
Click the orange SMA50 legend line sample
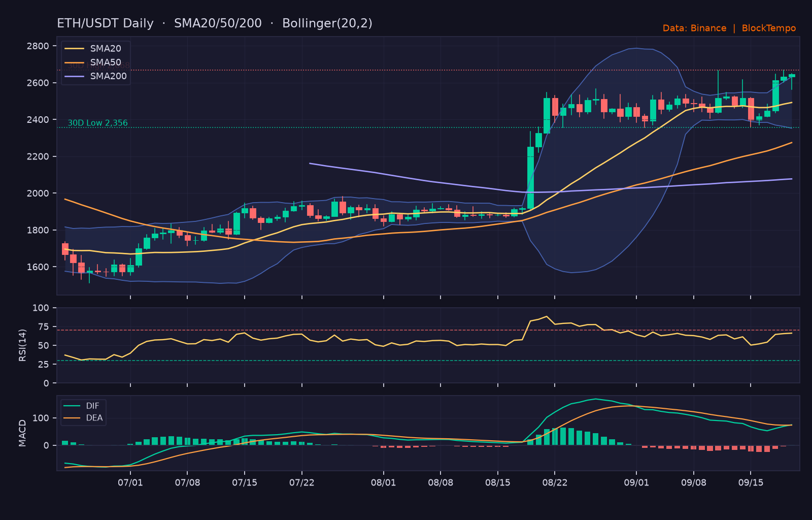[75, 62]
